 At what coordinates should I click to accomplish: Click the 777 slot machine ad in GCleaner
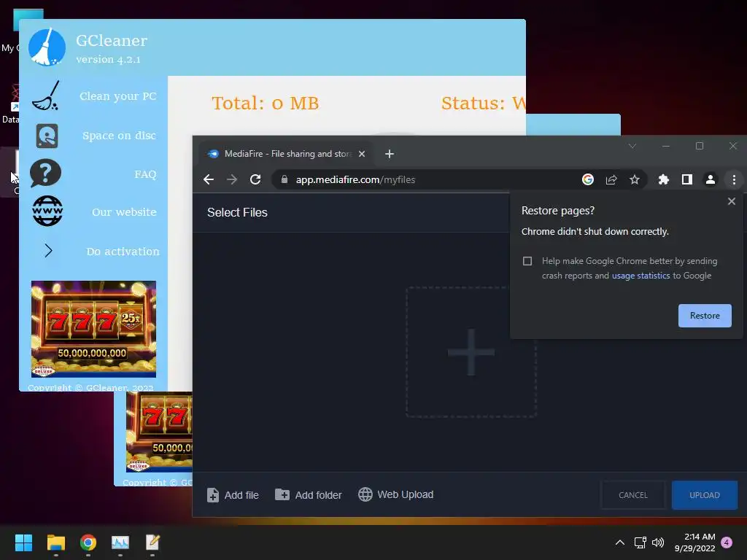[x=93, y=329]
